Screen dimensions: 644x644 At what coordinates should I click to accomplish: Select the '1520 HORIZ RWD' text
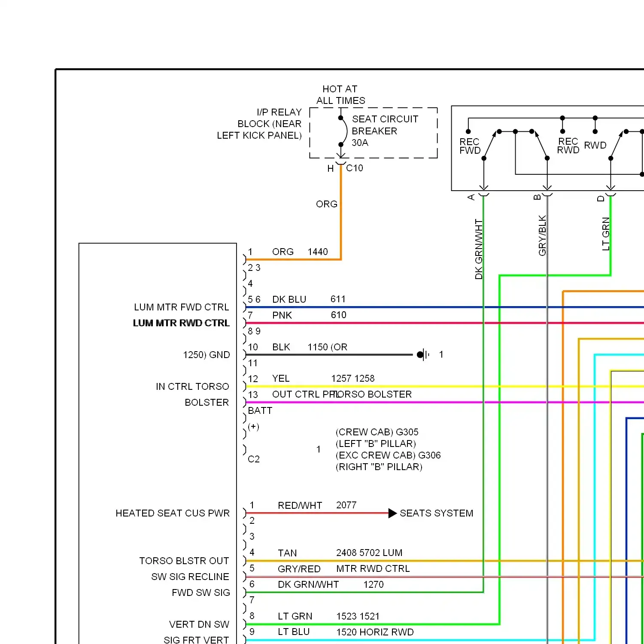click(375, 632)
